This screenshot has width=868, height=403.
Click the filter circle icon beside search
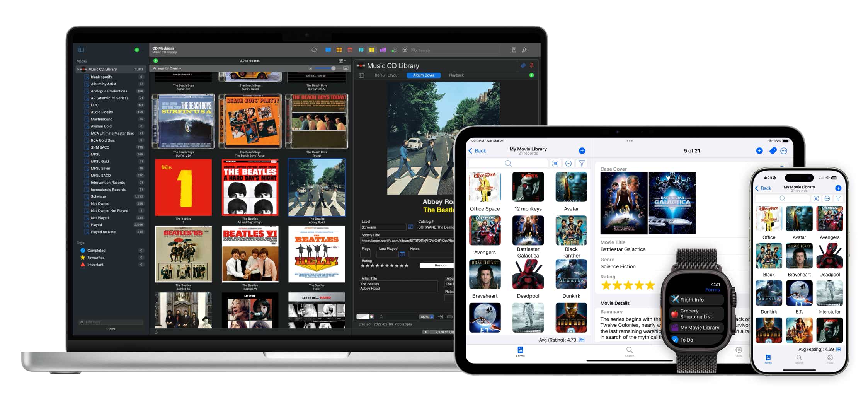pos(405,50)
